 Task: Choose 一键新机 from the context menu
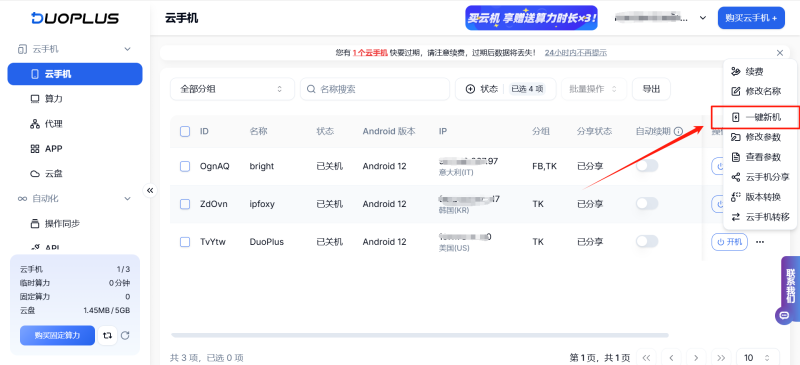point(756,117)
